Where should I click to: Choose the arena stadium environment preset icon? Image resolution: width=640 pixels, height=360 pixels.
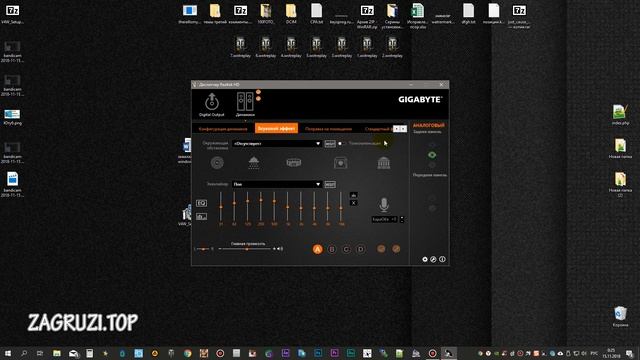tap(293, 162)
